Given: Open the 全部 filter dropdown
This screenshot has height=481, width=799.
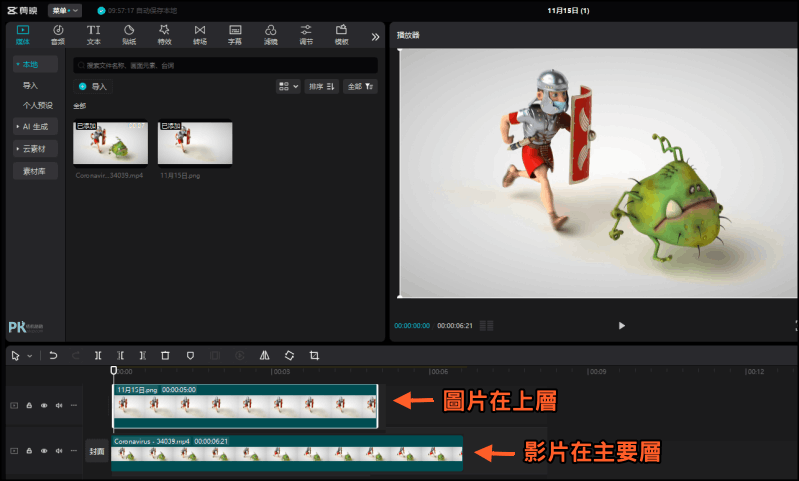Looking at the screenshot, I should (x=360, y=87).
